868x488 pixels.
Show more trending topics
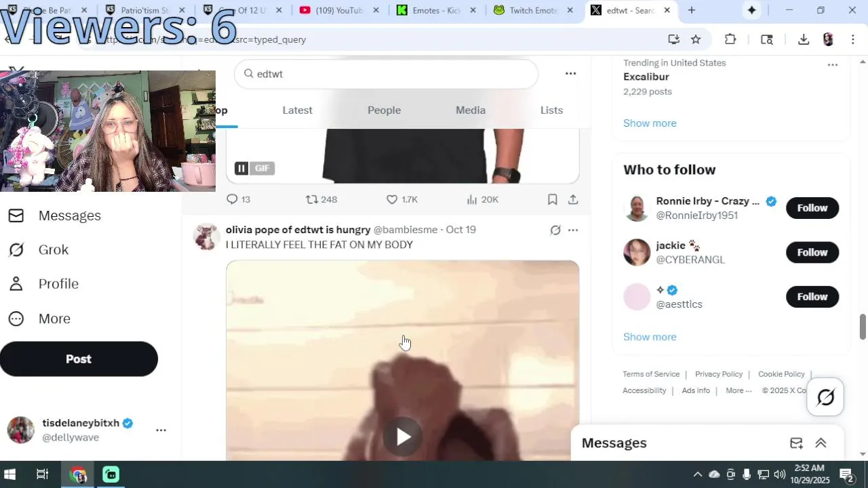point(650,123)
